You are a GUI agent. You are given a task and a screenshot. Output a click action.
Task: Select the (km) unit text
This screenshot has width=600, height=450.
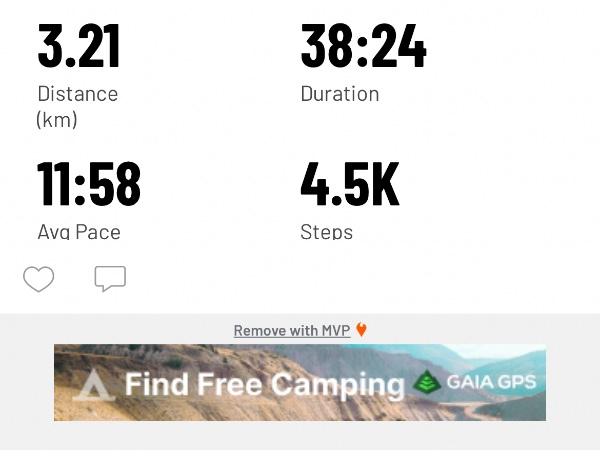click(58, 120)
